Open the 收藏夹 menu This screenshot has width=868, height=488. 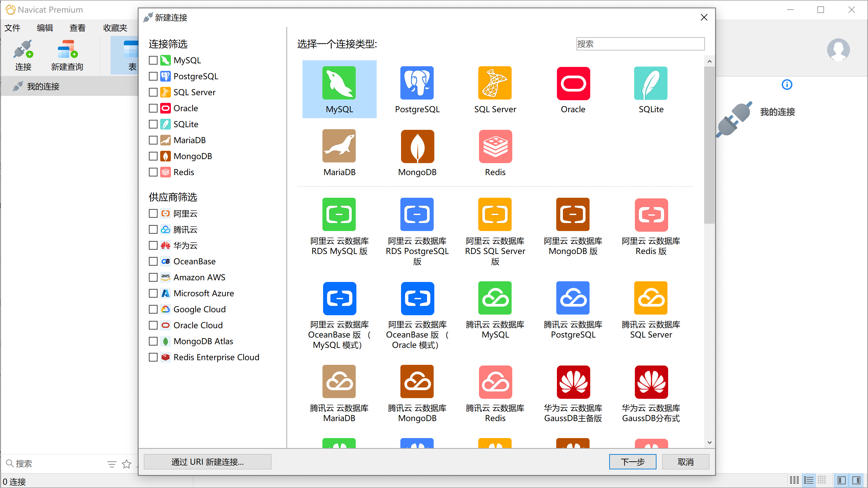coord(115,28)
